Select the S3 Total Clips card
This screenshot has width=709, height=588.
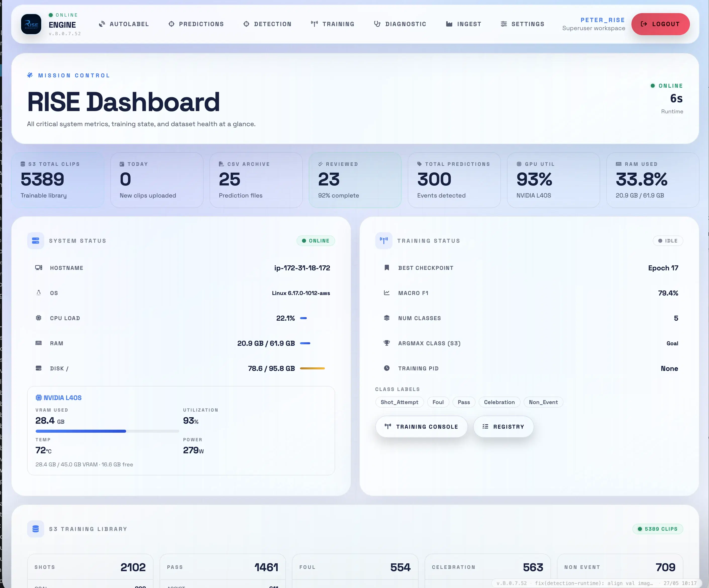coord(58,180)
